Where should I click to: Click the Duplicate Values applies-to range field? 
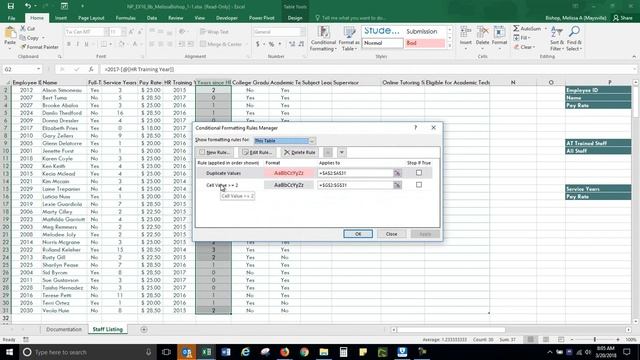[355, 173]
